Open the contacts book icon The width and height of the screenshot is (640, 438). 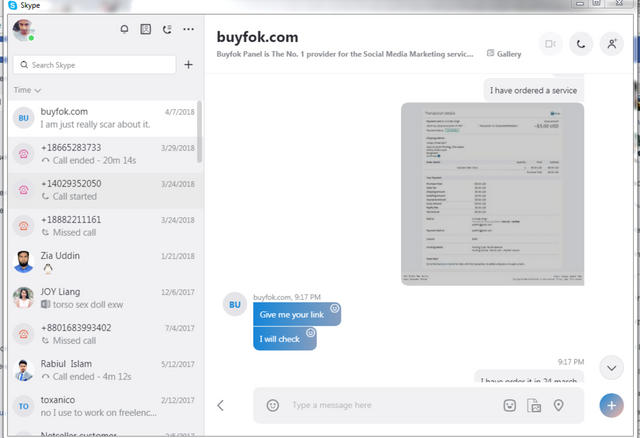146,29
